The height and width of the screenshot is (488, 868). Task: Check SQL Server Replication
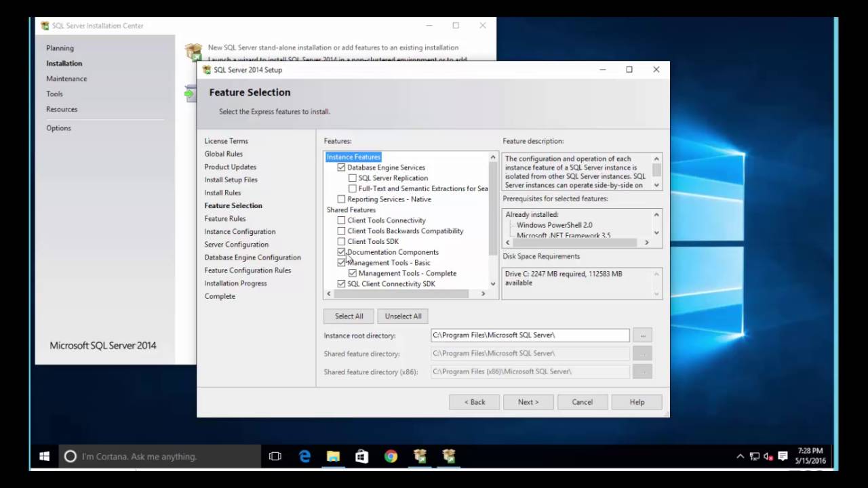tap(352, 178)
